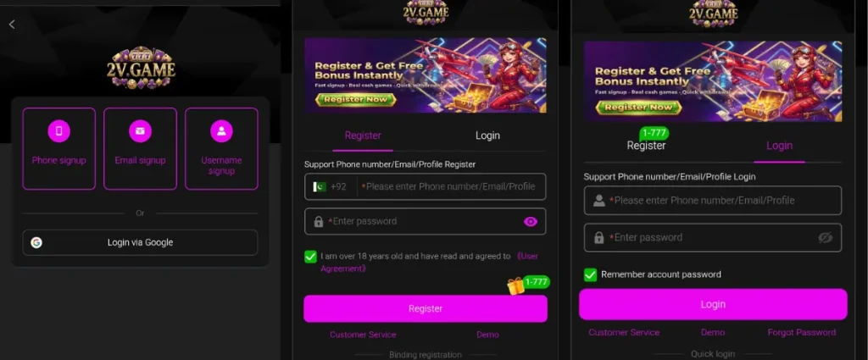868x360 pixels.
Task: Click the Google logo icon
Action: tap(36, 242)
